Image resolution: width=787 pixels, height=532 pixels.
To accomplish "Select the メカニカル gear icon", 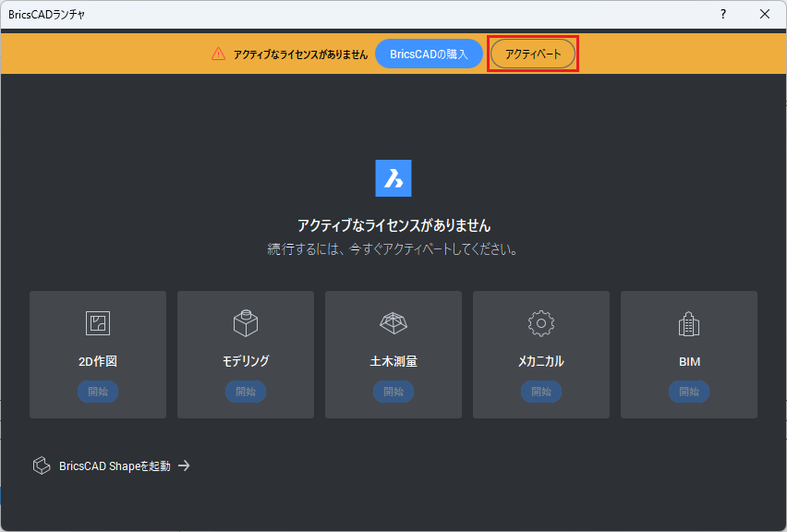I will pyautogui.click(x=541, y=323).
